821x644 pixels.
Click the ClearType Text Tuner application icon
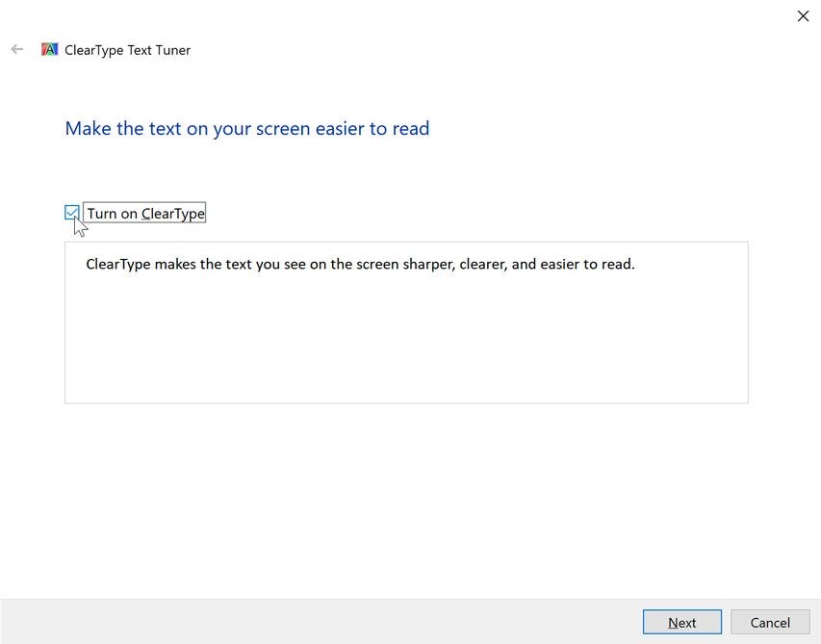tap(49, 49)
